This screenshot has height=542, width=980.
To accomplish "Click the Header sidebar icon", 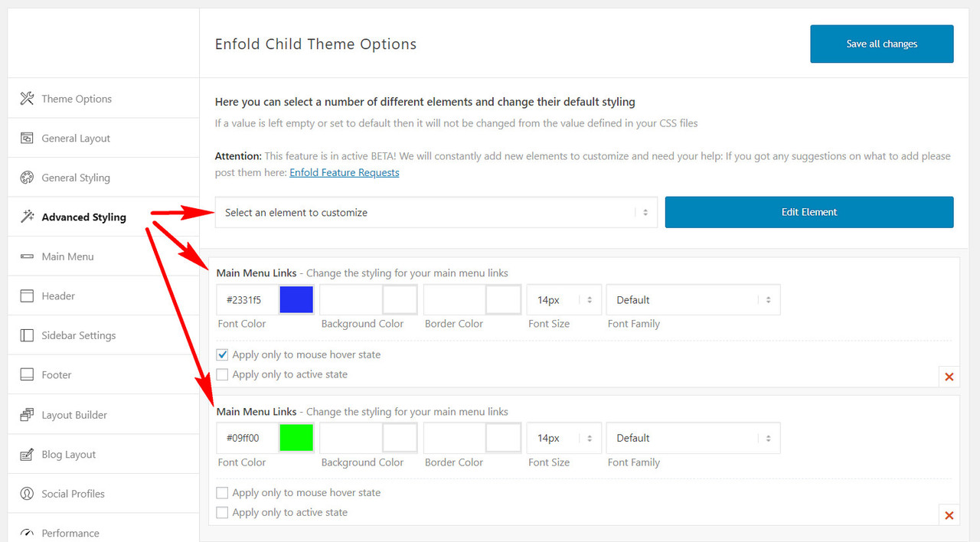I will 27,295.
